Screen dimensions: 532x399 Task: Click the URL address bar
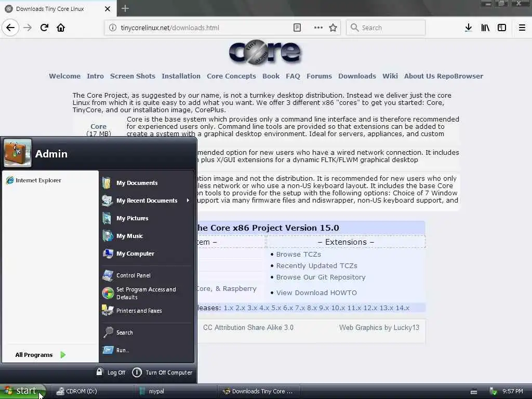[222, 28]
